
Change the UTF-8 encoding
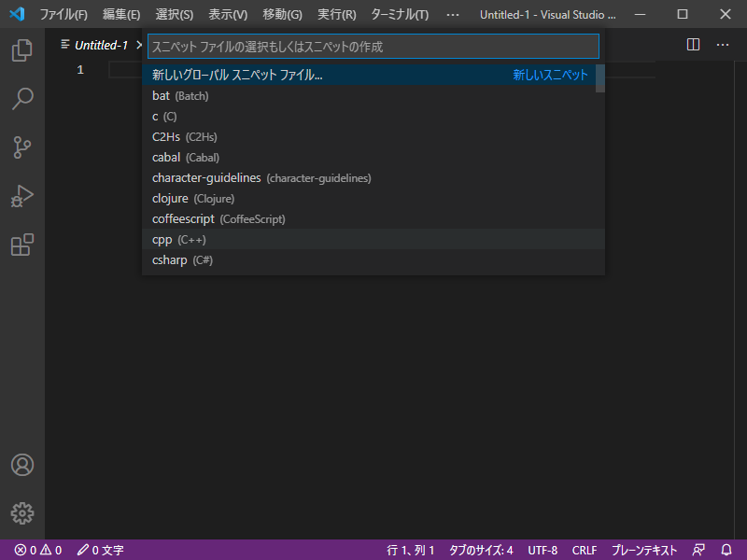(543, 550)
